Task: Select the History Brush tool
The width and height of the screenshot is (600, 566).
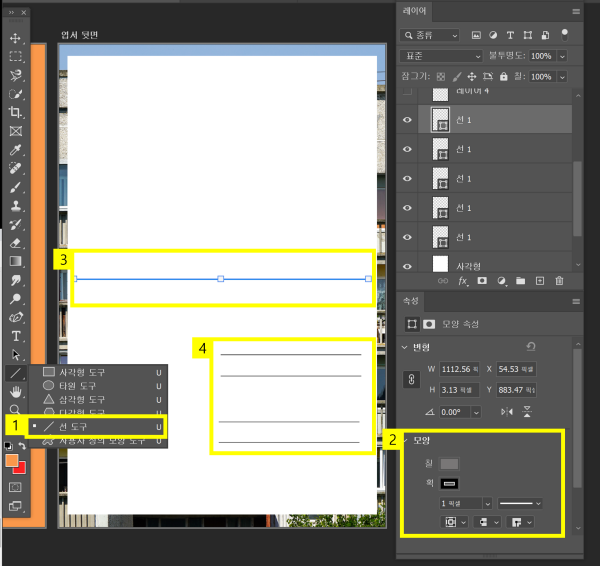Action: click(x=15, y=224)
